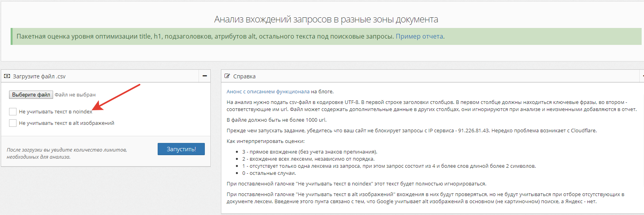Click the edit icon next to Справка
Image resolution: width=644 pixels, height=215 pixels.
coord(227,76)
